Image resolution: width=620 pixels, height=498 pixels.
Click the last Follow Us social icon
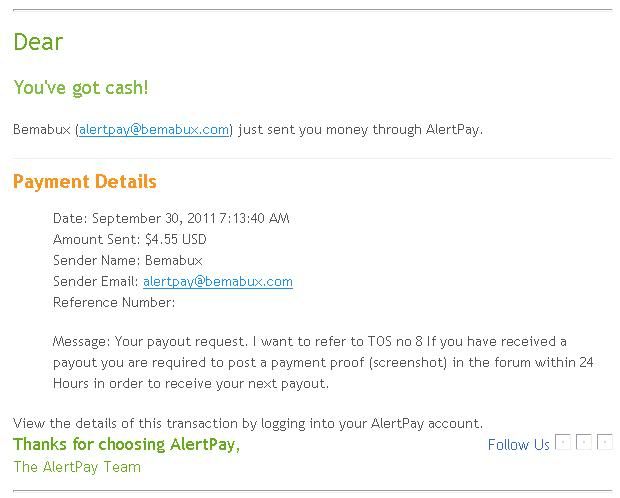[x=605, y=442]
